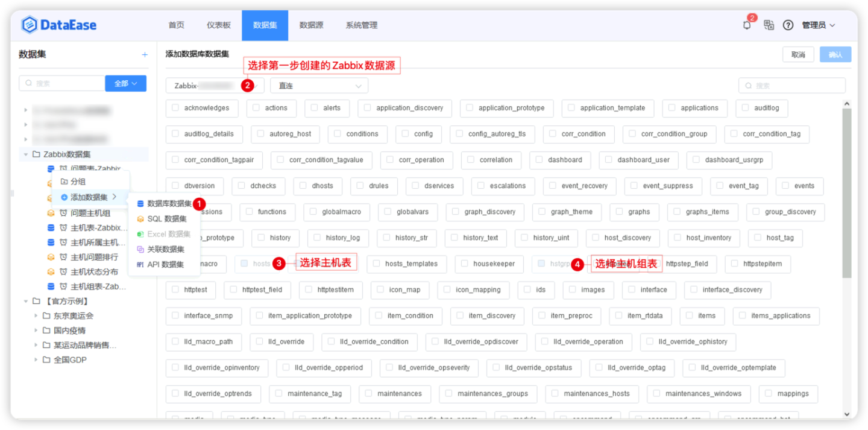Expand the 东京奥运会 folder arrow
Image resolution: width=868 pixels, height=430 pixels.
point(36,315)
